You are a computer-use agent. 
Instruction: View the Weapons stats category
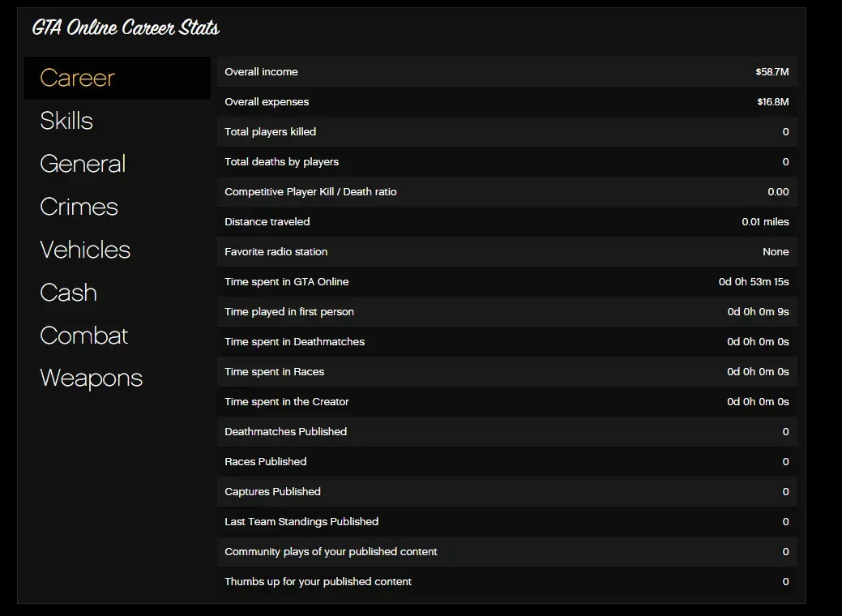[91, 379]
